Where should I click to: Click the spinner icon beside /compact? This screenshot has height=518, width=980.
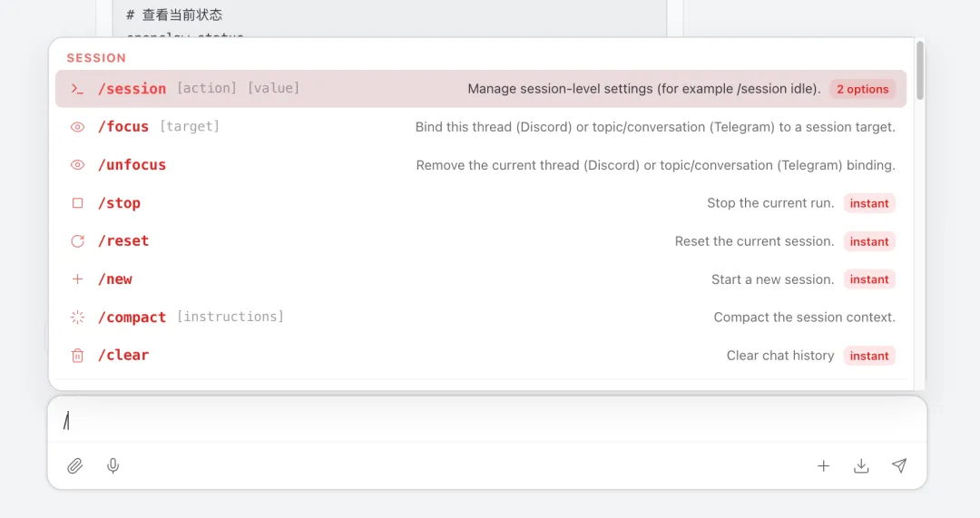tap(78, 318)
